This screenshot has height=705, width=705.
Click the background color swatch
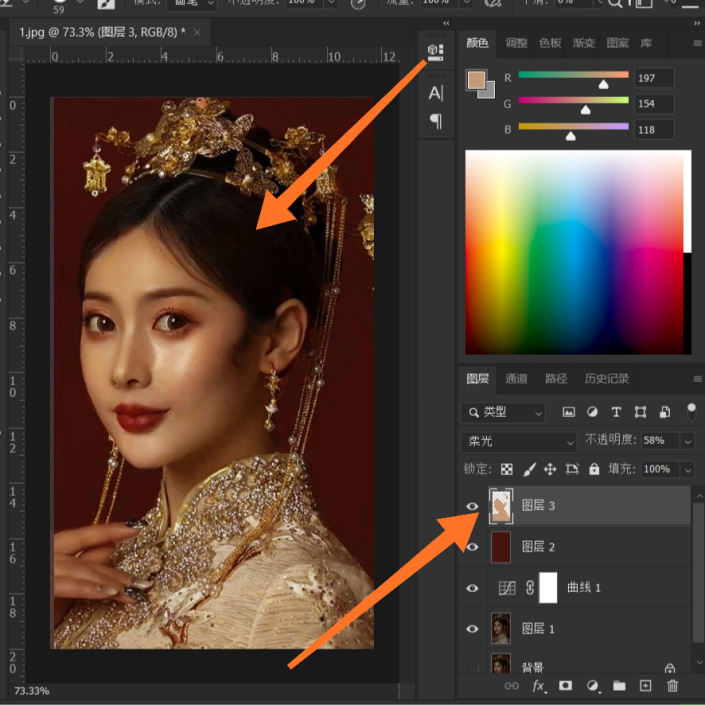[x=488, y=91]
